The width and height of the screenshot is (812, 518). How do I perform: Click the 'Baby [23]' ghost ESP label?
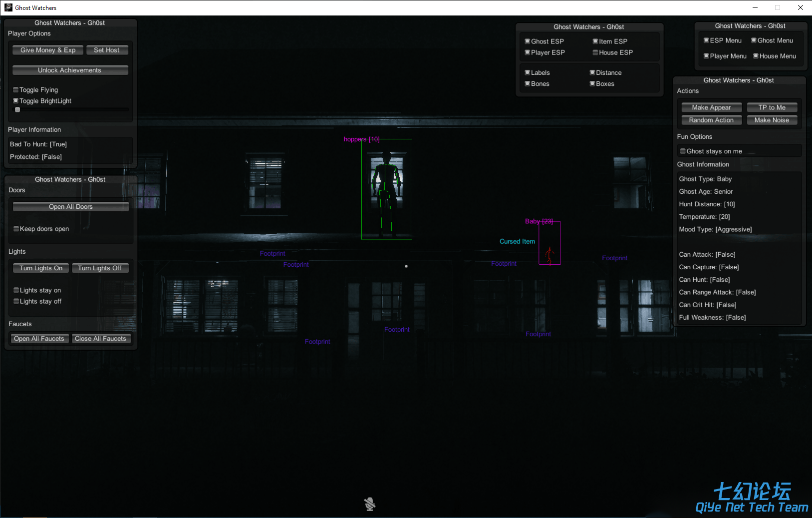539,221
